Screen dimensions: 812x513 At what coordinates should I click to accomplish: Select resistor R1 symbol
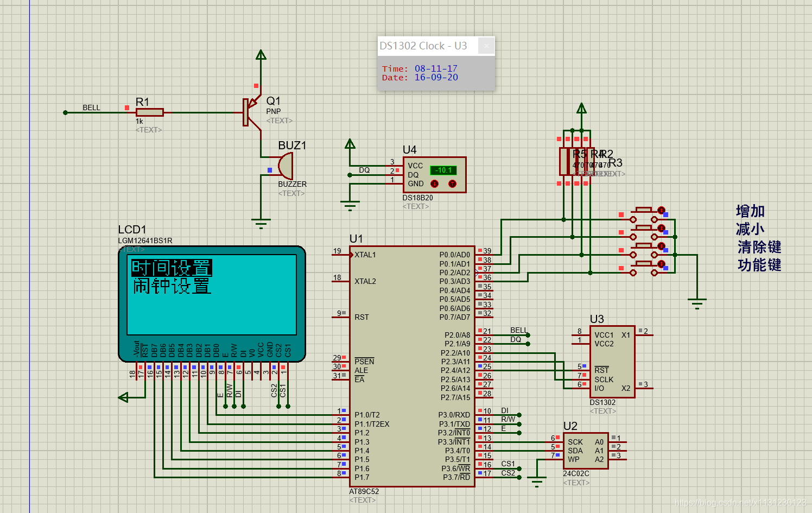150,112
